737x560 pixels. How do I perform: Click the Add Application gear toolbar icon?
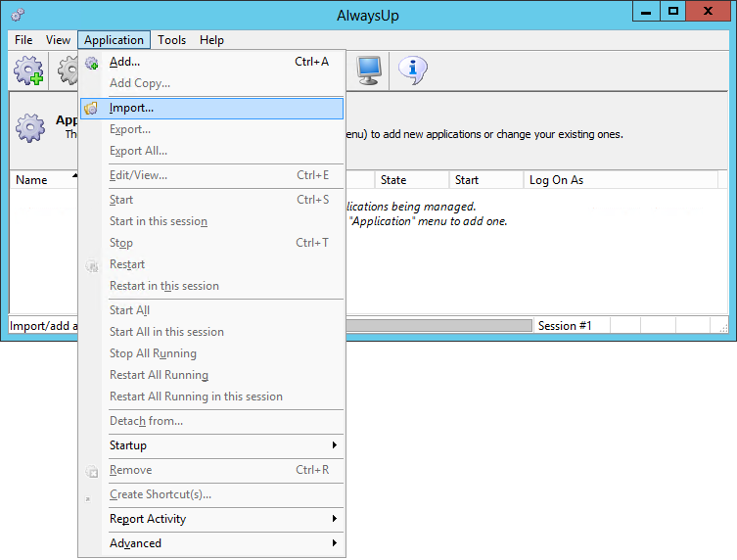coord(28,70)
